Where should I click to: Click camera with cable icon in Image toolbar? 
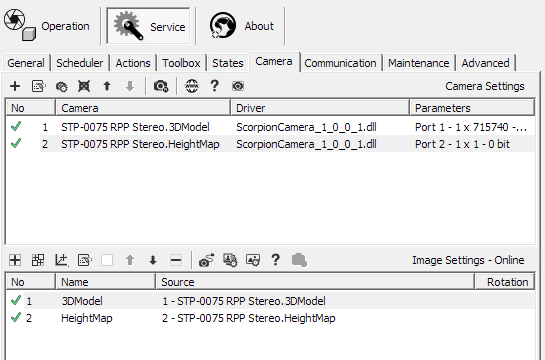(x=206, y=260)
